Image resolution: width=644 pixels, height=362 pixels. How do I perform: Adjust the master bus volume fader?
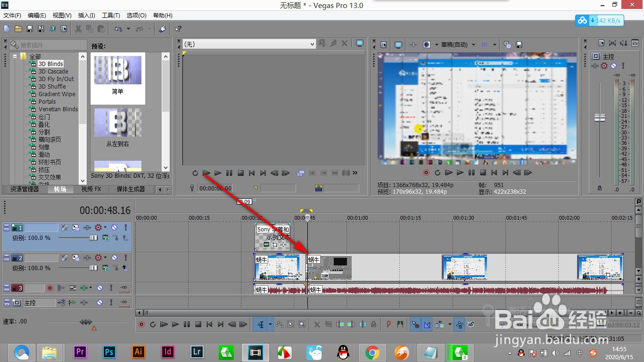pyautogui.click(x=600, y=118)
